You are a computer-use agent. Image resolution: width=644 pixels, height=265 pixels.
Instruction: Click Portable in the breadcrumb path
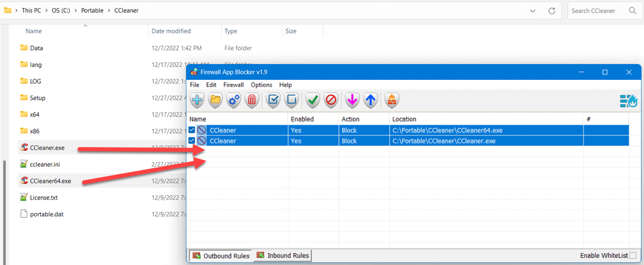pos(92,11)
